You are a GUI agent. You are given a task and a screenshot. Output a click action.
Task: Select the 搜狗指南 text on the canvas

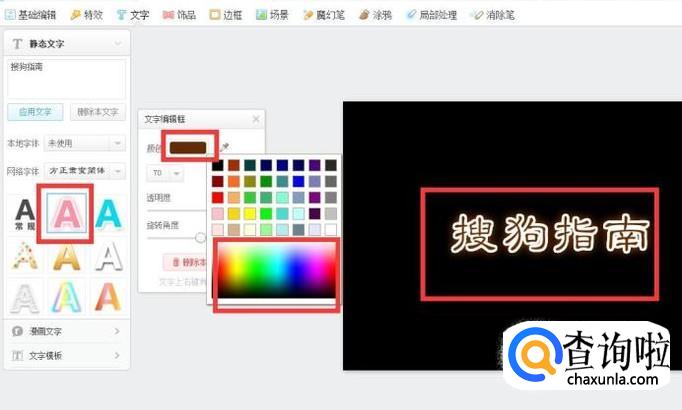point(550,234)
